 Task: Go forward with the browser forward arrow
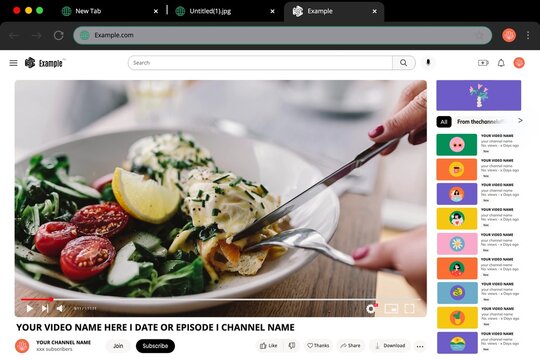tap(37, 35)
